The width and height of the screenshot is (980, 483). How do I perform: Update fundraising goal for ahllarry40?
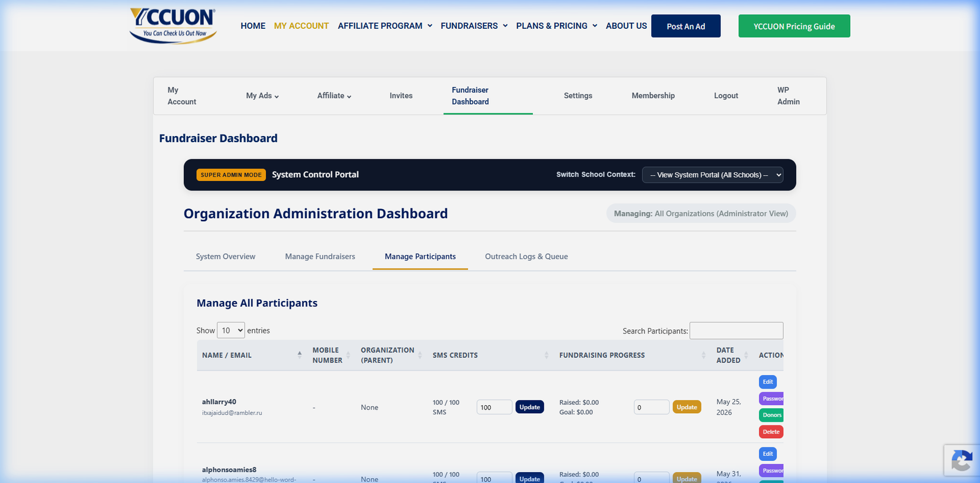tap(687, 407)
